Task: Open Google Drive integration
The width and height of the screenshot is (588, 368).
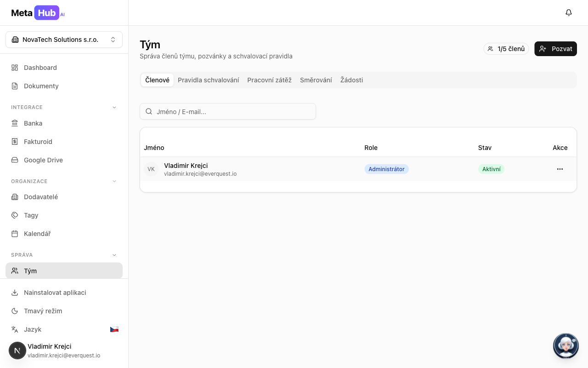Action: pyautogui.click(x=43, y=160)
